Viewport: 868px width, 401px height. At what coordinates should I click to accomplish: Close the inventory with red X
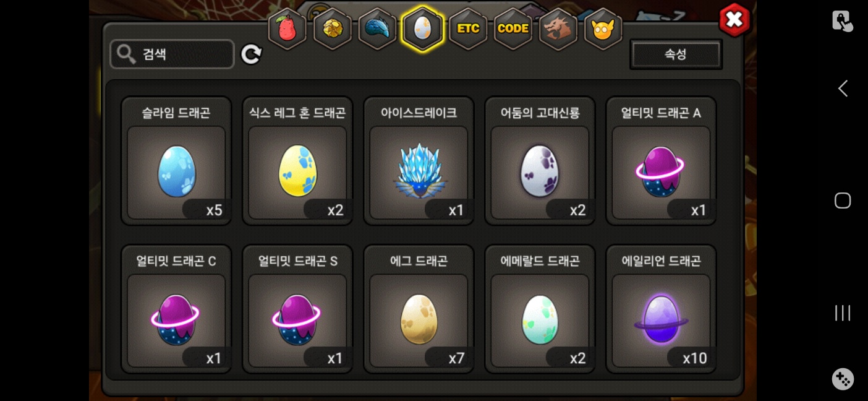734,20
